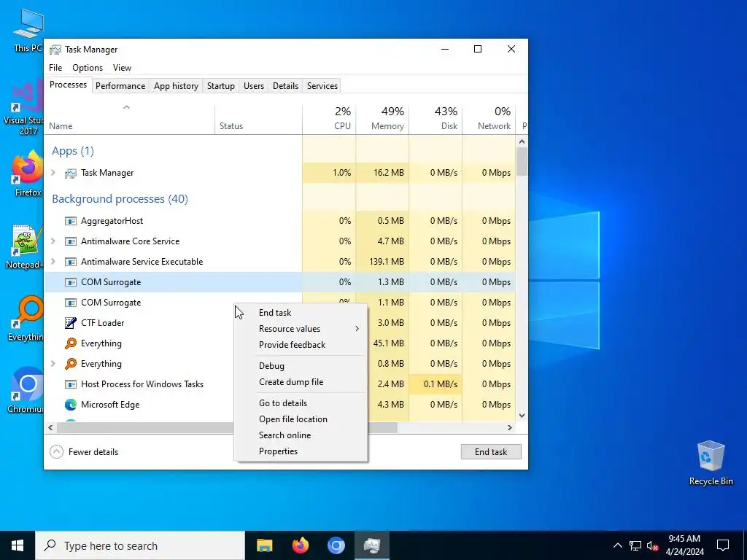
Task: Click the expandable Everything process icon
Action: coord(71,364)
